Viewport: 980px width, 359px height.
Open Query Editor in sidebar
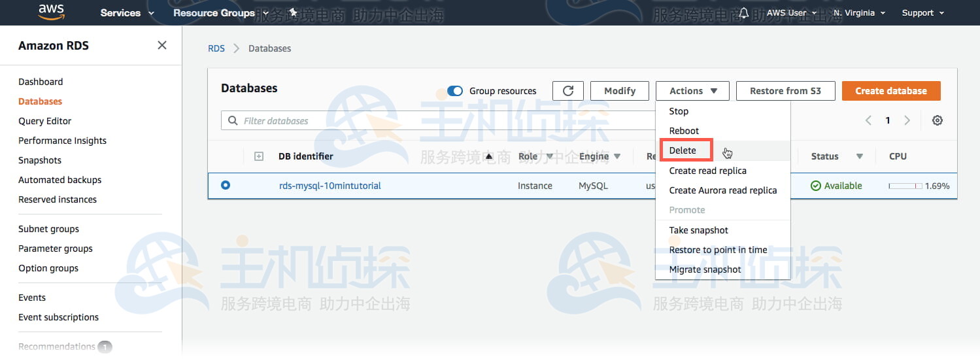click(44, 121)
